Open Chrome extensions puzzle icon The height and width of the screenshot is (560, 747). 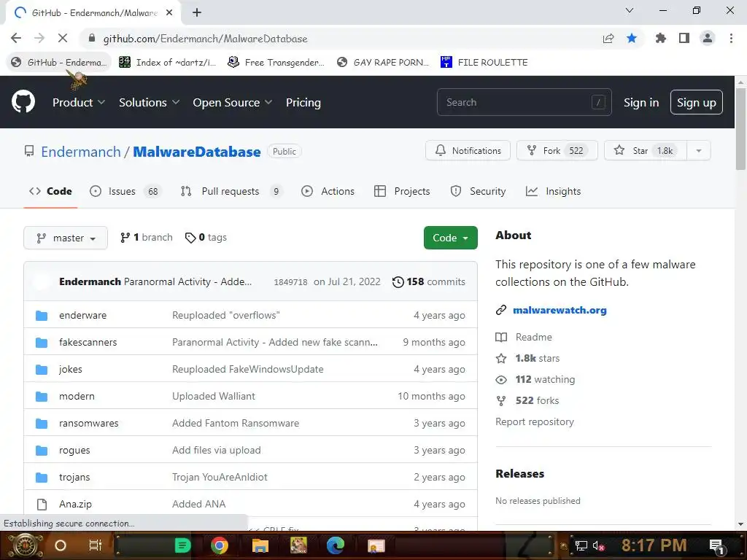pyautogui.click(x=660, y=38)
